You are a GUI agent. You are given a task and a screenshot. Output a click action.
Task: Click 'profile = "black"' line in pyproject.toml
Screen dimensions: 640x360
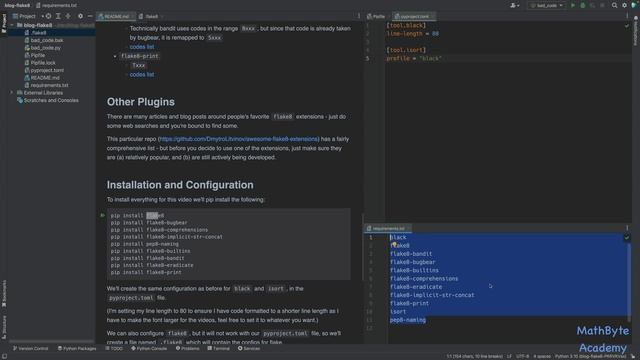(414, 58)
